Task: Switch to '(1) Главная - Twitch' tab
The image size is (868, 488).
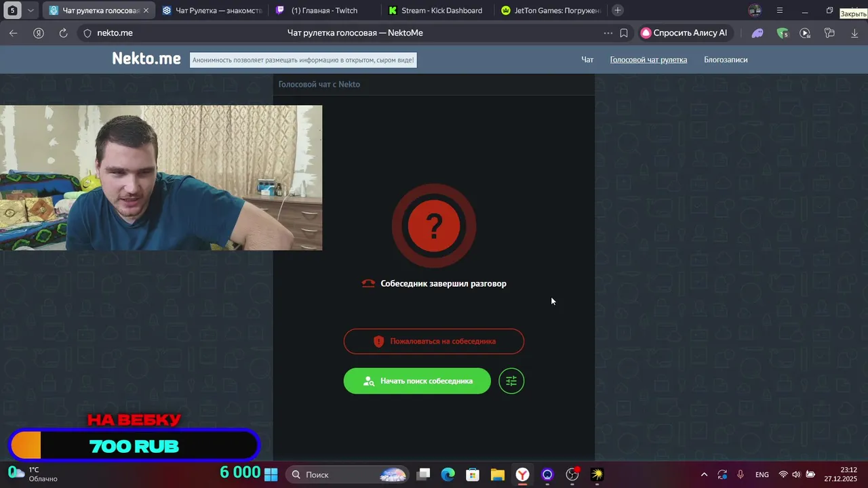Action: click(324, 10)
